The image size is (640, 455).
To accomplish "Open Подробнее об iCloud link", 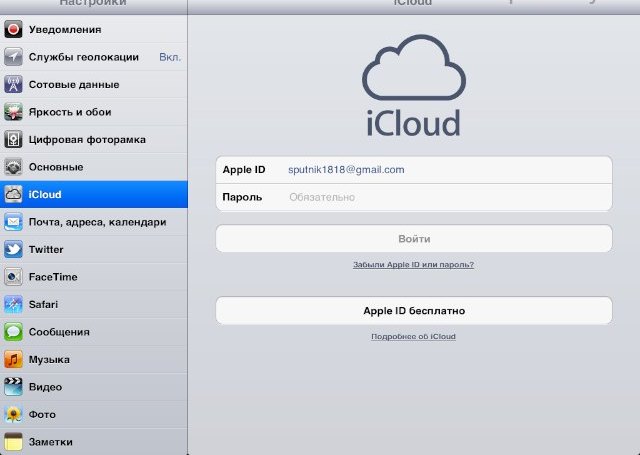I will pos(413,337).
